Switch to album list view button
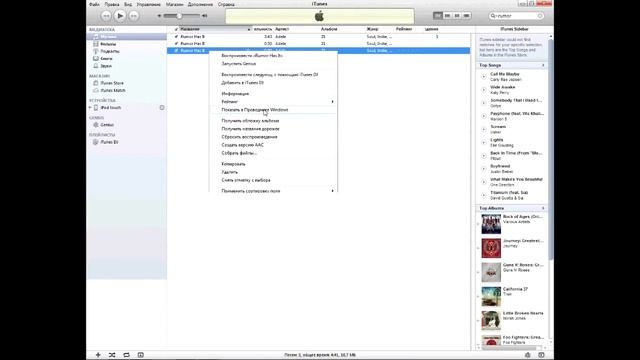Image resolution: width=640 pixels, height=360 pixels. tap(447, 16)
